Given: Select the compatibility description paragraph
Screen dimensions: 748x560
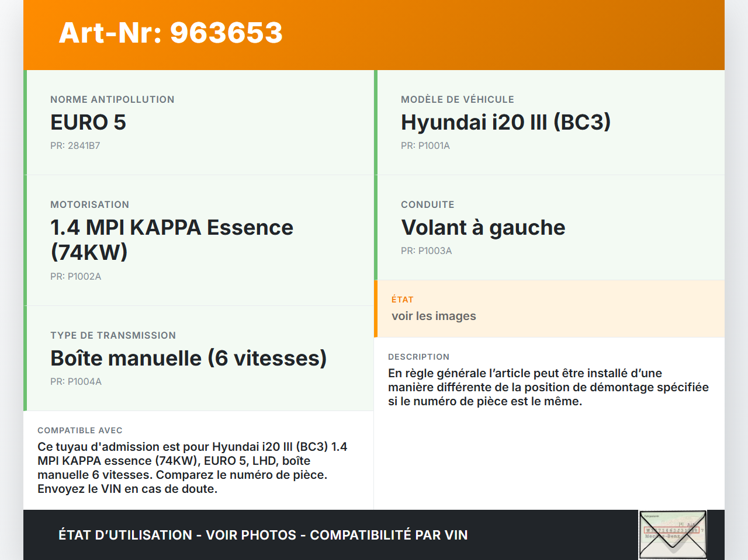Looking at the screenshot, I should coord(193,467).
